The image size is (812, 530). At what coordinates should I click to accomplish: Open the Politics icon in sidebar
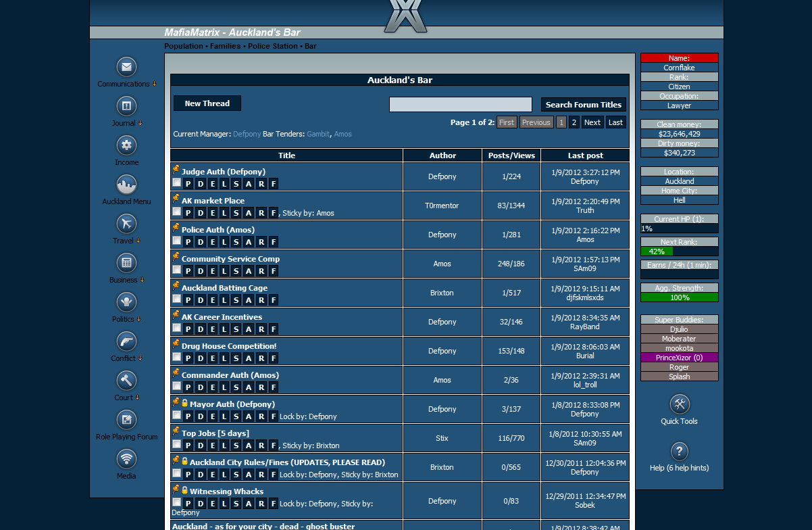click(x=126, y=302)
